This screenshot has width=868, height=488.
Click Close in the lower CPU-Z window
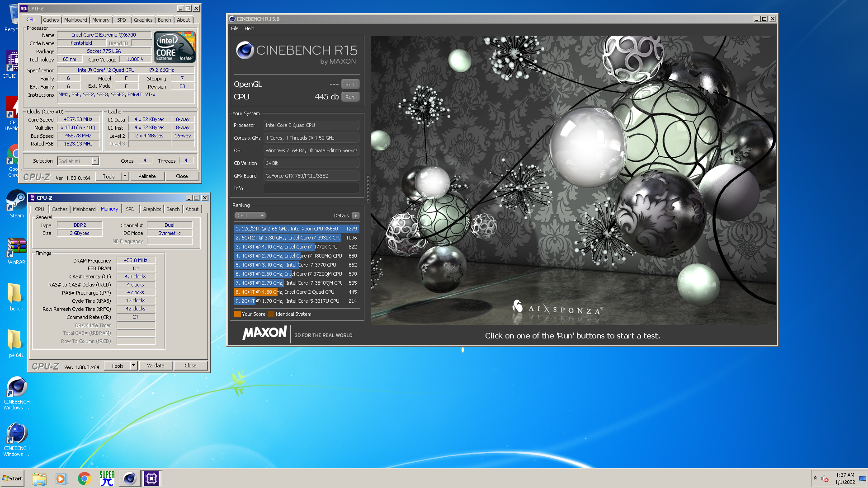tap(191, 366)
